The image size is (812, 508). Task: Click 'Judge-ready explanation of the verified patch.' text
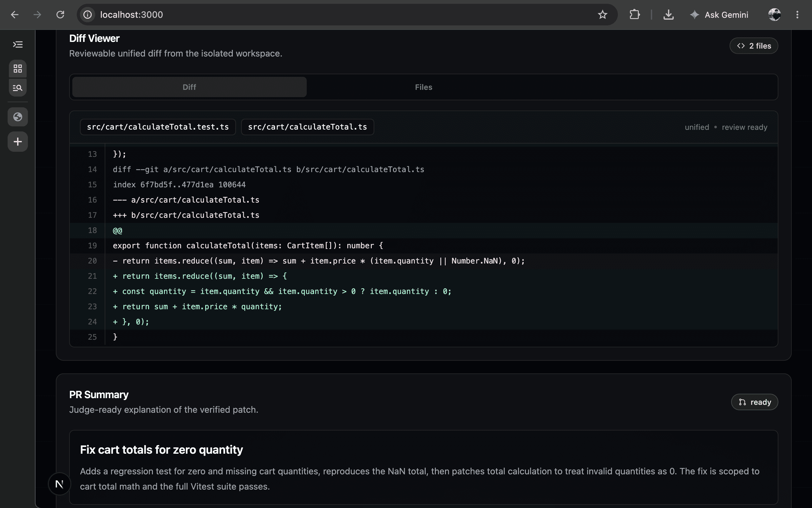(163, 410)
